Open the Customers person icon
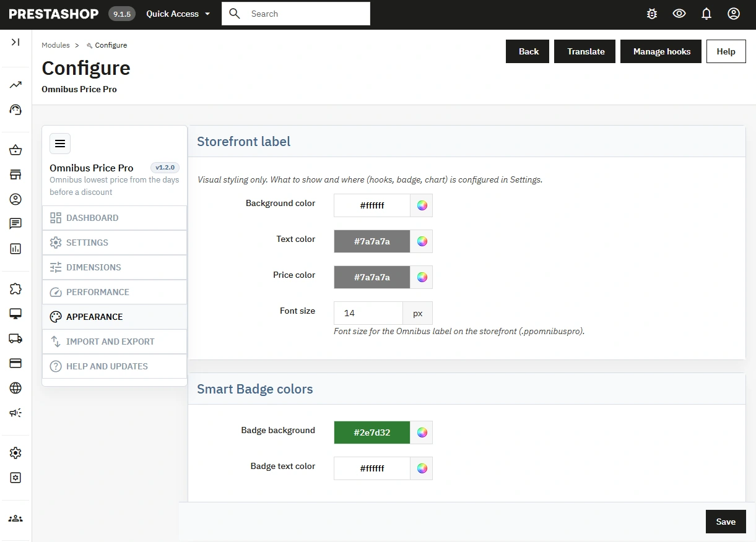The height and width of the screenshot is (542, 756). pyautogui.click(x=15, y=199)
